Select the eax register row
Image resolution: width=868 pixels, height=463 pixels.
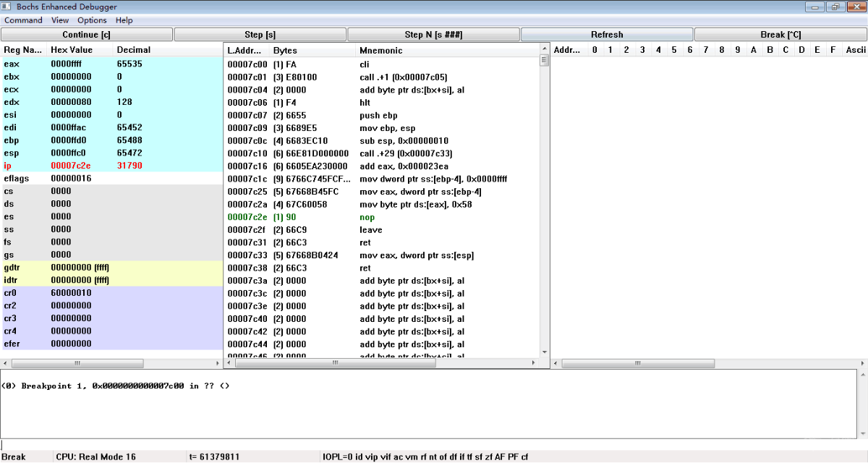click(111, 64)
